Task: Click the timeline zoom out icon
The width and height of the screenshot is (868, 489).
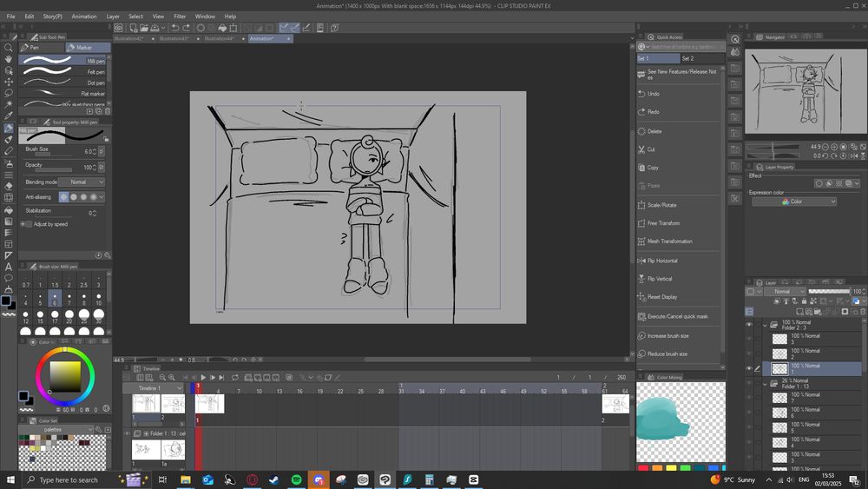Action: click(x=163, y=377)
